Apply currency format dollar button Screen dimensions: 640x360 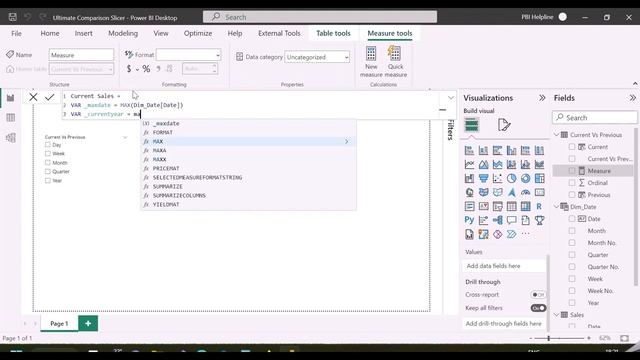pos(129,69)
